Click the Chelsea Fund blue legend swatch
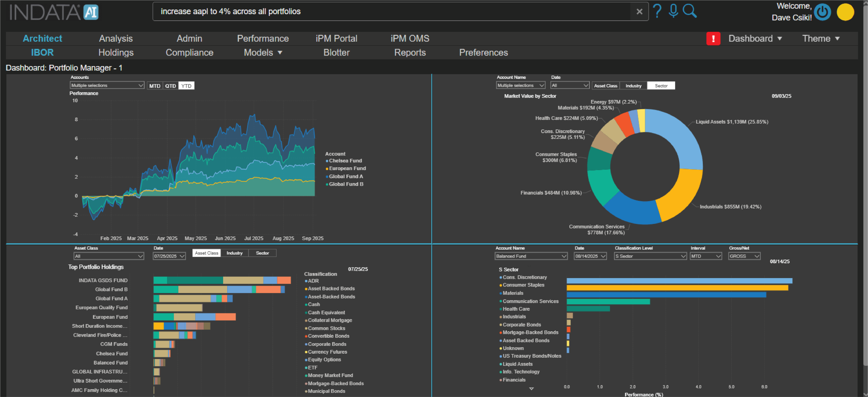Image resolution: width=868 pixels, height=397 pixels. pos(327,161)
